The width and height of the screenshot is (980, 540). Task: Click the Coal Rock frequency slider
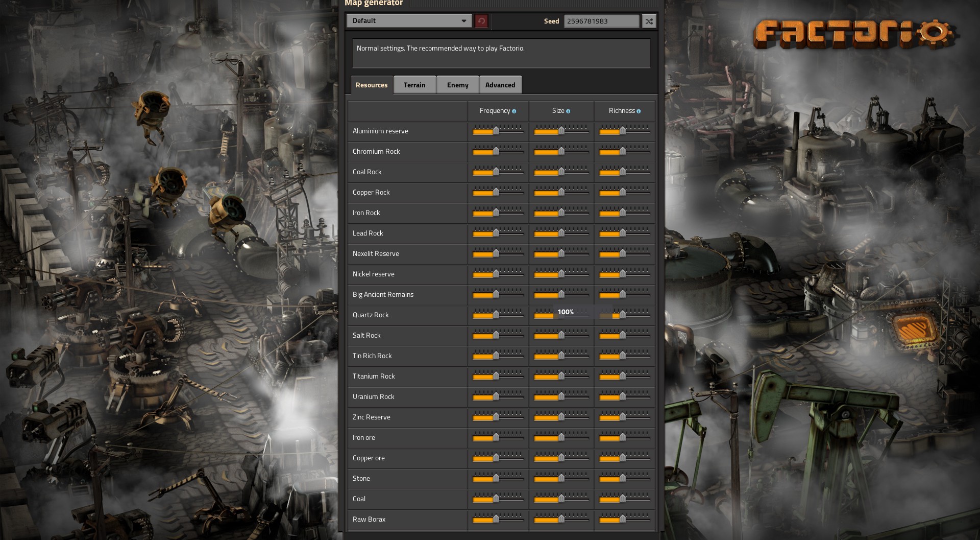498,172
